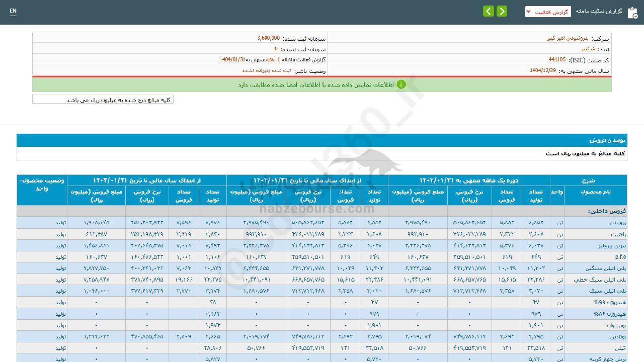Click publisher status ثبت شده پذیرفته نشده

(267, 70)
